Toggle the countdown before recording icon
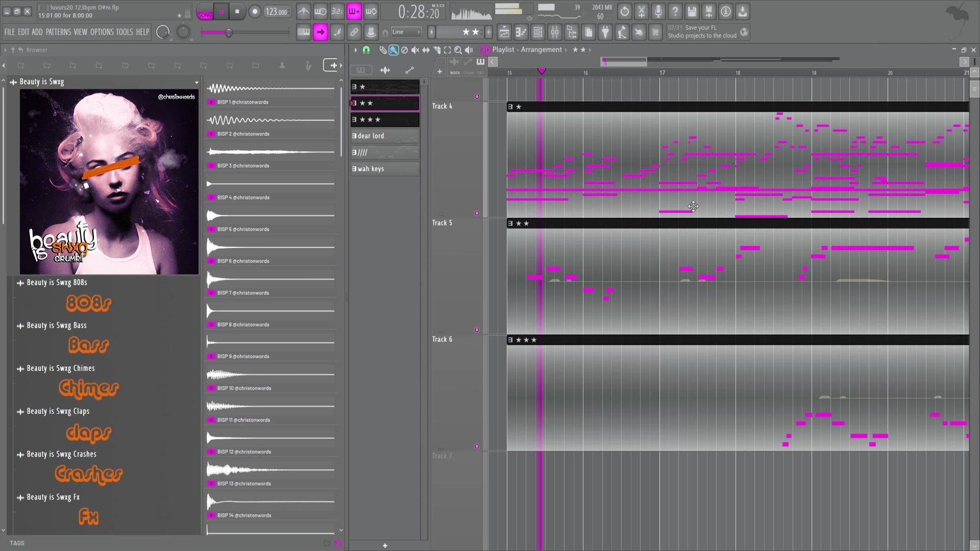Screen dimensions: 980x551 (337, 11)
